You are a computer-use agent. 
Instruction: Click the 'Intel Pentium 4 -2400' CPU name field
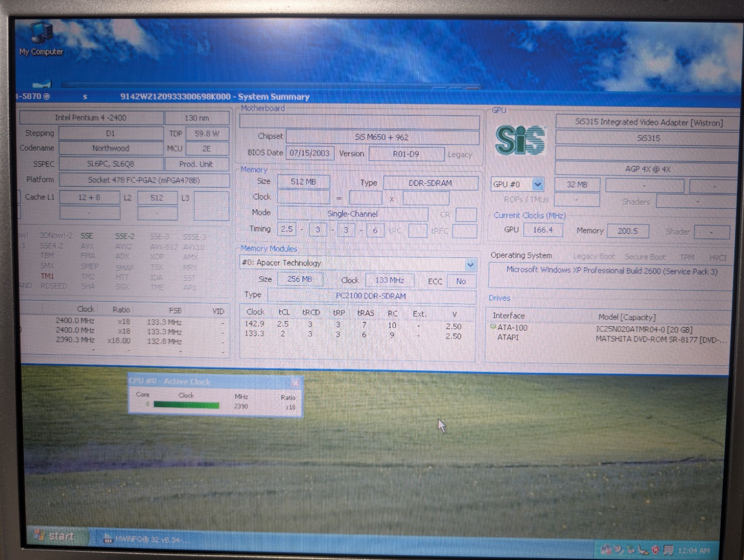(x=91, y=118)
